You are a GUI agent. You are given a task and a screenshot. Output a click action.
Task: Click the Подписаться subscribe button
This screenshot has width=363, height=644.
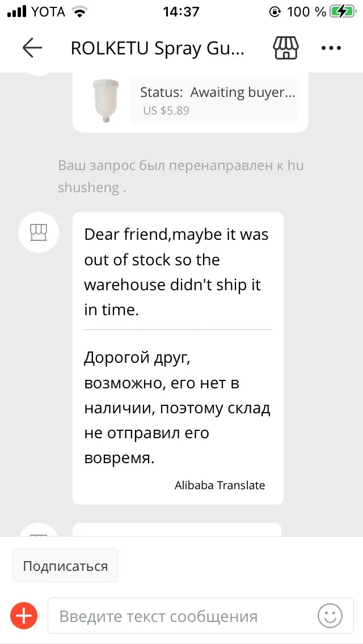(x=65, y=566)
